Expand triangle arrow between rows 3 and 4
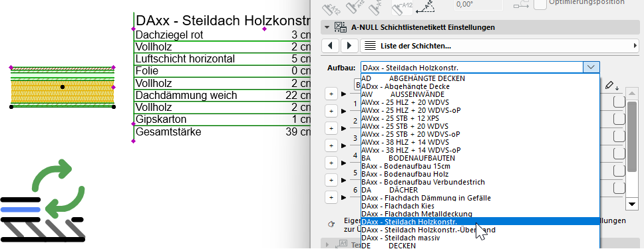644x249 pixels. pos(344,145)
